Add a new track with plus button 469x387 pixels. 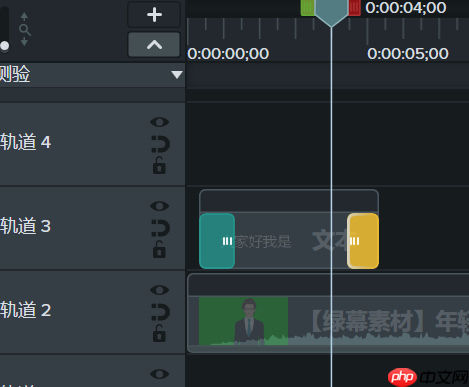coord(154,14)
